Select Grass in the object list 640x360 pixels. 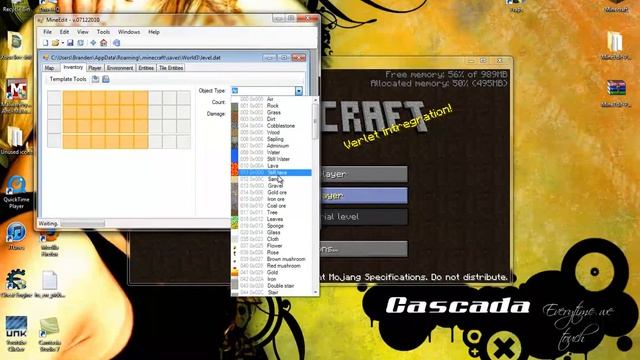pyautogui.click(x=271, y=112)
